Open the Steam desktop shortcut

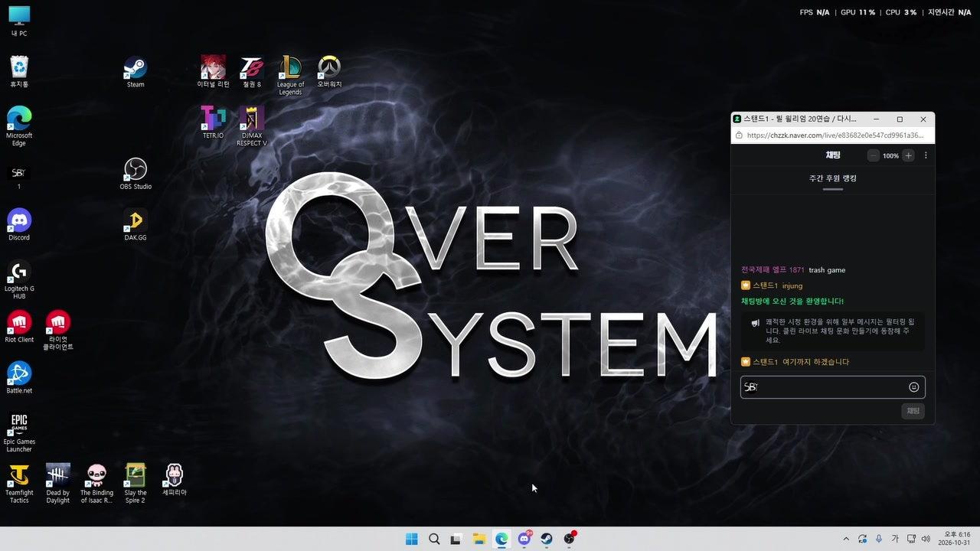point(136,72)
